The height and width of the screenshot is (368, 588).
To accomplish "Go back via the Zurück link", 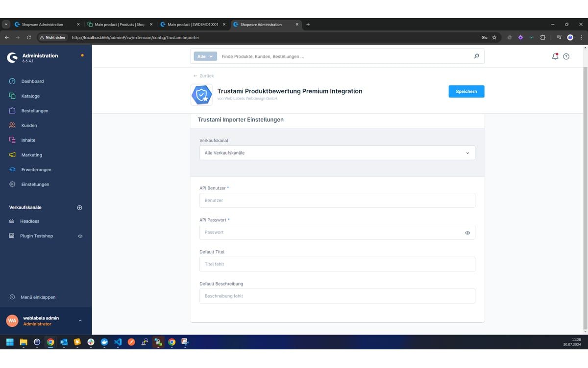I will click(x=204, y=76).
